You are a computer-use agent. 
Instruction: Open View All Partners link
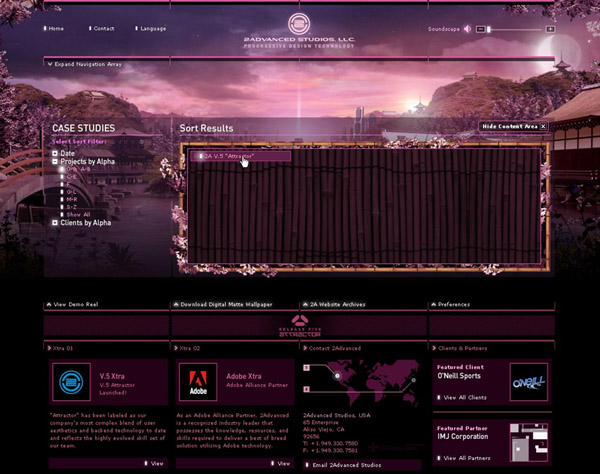point(464,458)
